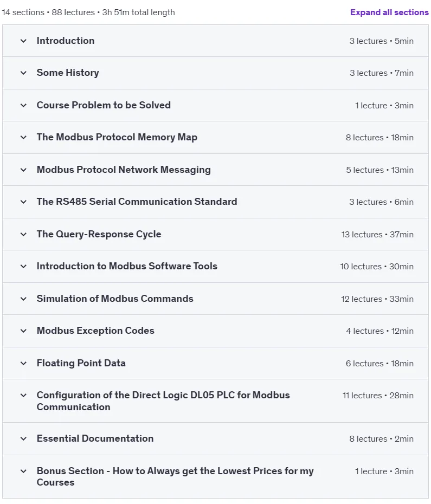Click the 13 lectures • 37min label
Screen dimensions: 431x504
[377, 235]
